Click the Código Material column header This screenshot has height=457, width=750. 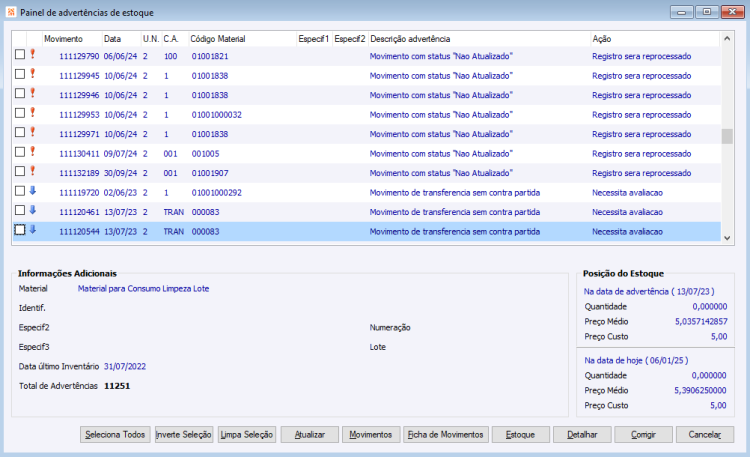click(x=242, y=39)
